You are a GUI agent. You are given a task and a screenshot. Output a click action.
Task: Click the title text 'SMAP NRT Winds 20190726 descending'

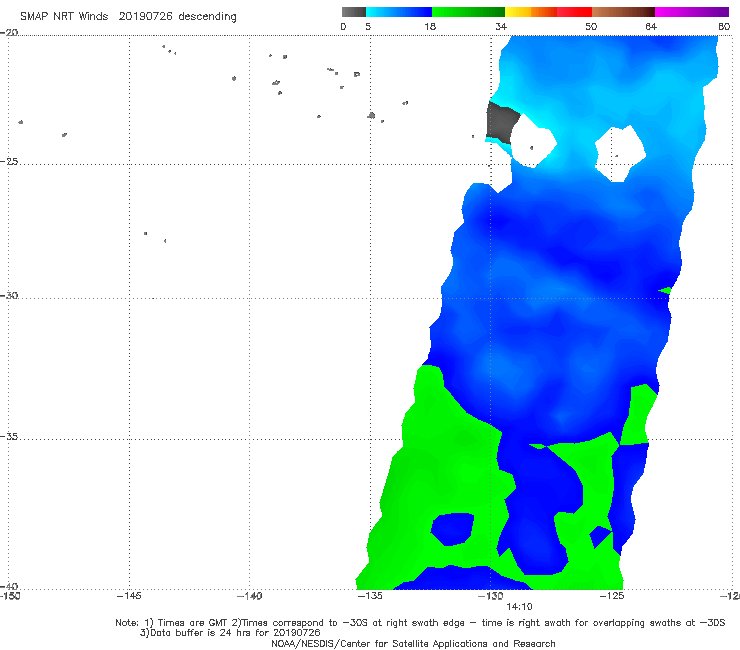[128, 17]
